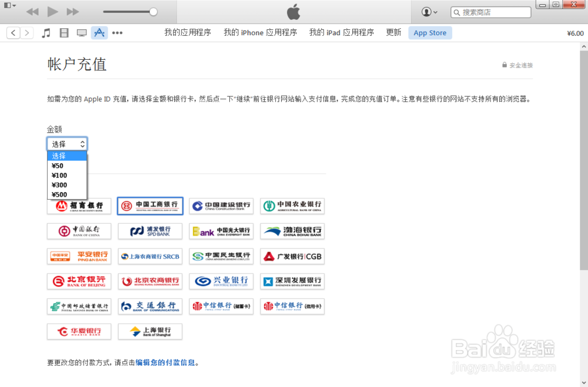Select 中国银行 Bank of China logo
588x387 pixels.
pos(79,231)
